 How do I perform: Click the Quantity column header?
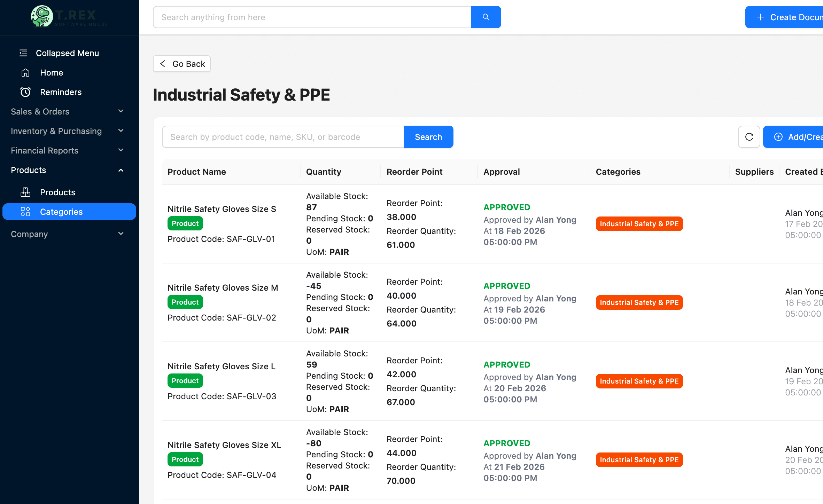pos(323,172)
